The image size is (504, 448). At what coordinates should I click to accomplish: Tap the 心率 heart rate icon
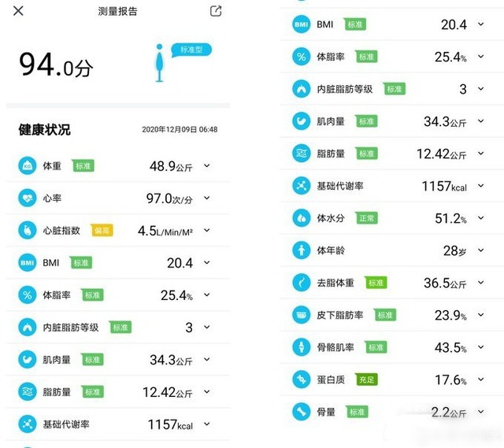click(x=28, y=198)
